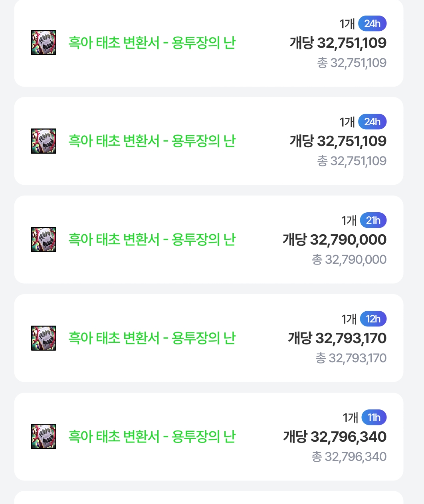Open the 흑아 태초 변환서 name in the 12h listing
This screenshot has width=424, height=504.
[x=152, y=338]
